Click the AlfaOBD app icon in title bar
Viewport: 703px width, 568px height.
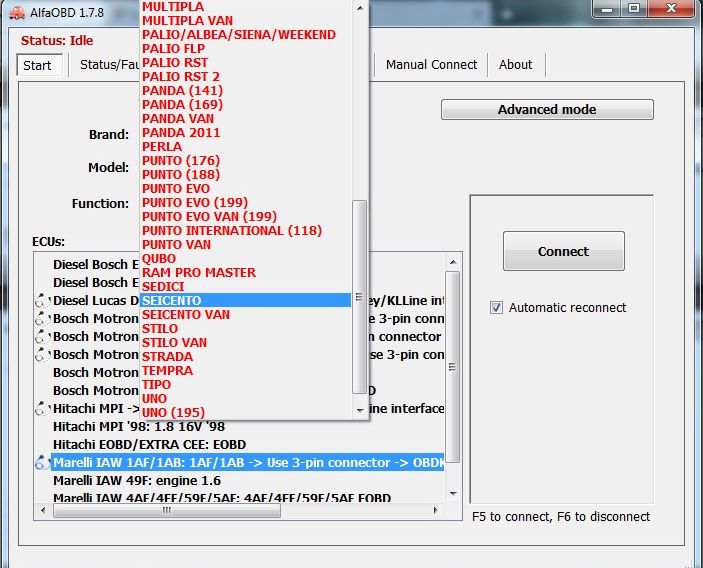click(13, 13)
